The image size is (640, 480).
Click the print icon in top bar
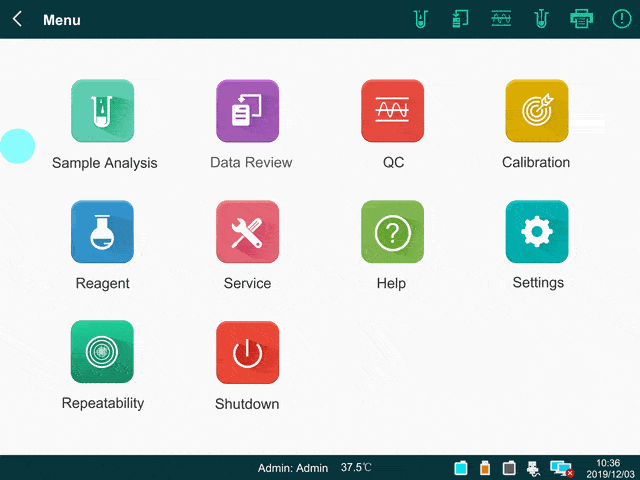pyautogui.click(x=581, y=19)
